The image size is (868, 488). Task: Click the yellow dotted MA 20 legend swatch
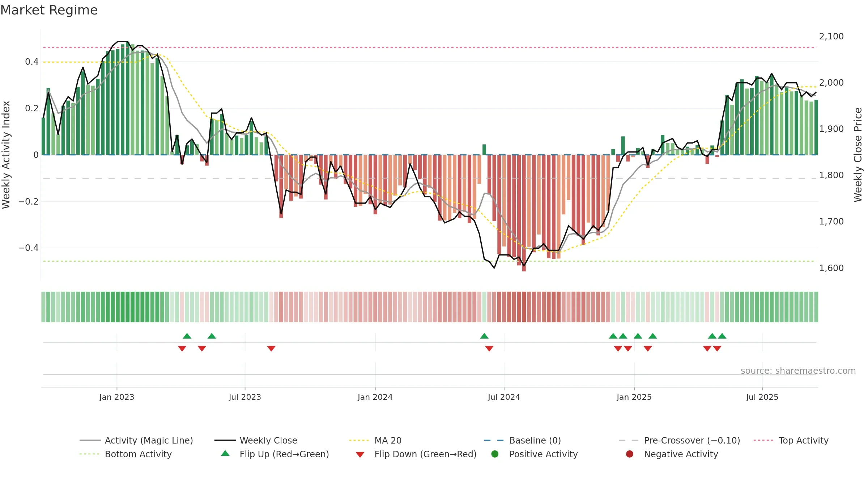[359, 440]
